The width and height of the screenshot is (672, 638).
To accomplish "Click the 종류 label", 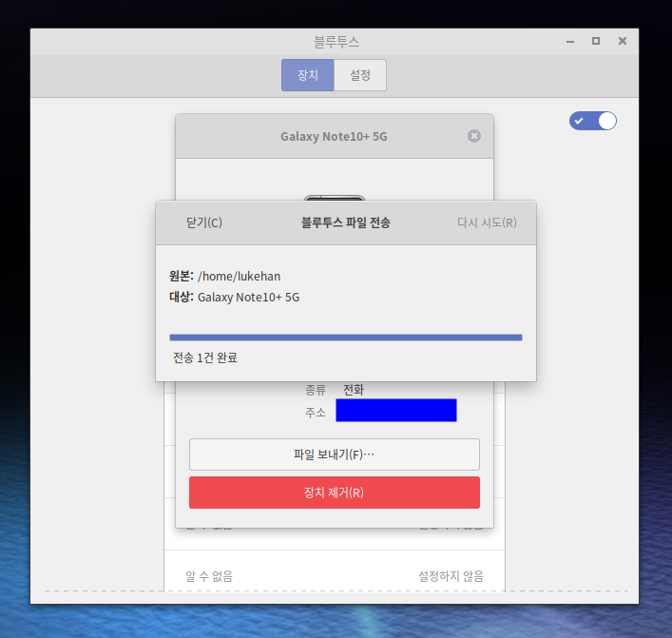I will (316, 390).
